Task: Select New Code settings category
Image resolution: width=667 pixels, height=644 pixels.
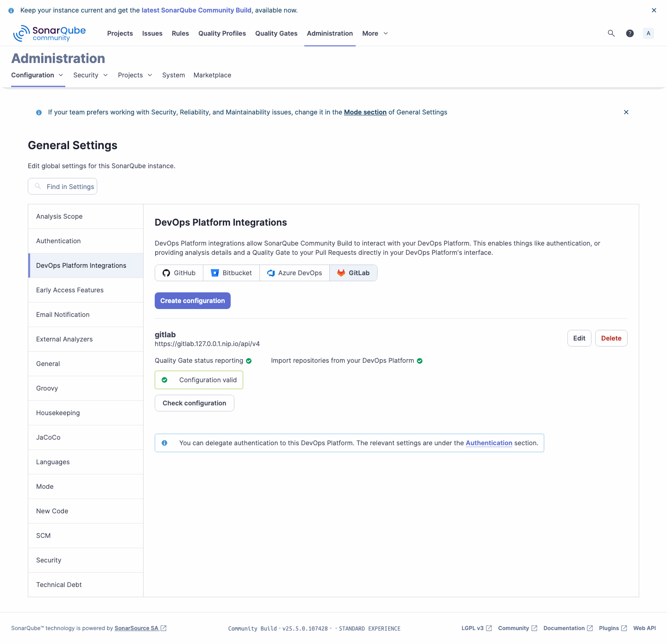Action: coord(86,511)
